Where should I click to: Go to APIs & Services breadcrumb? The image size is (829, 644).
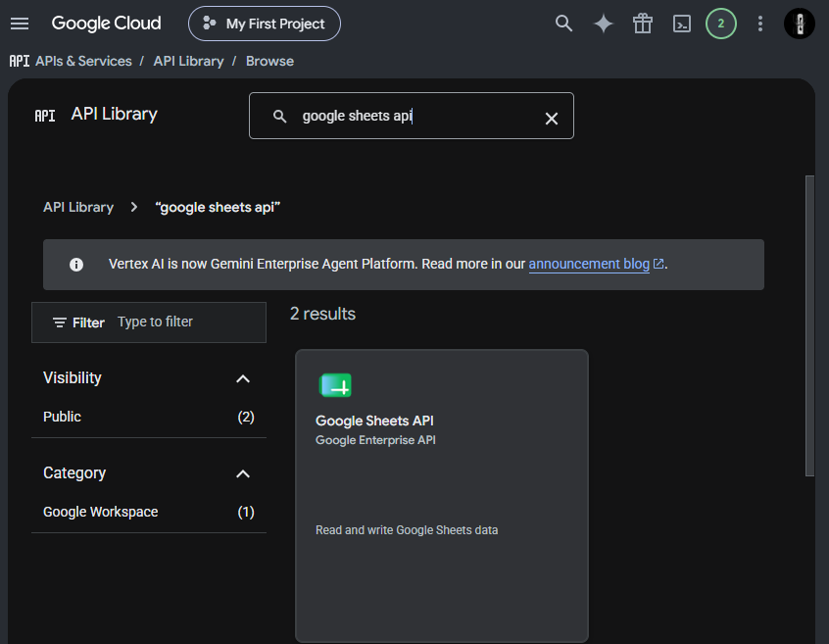83,62
